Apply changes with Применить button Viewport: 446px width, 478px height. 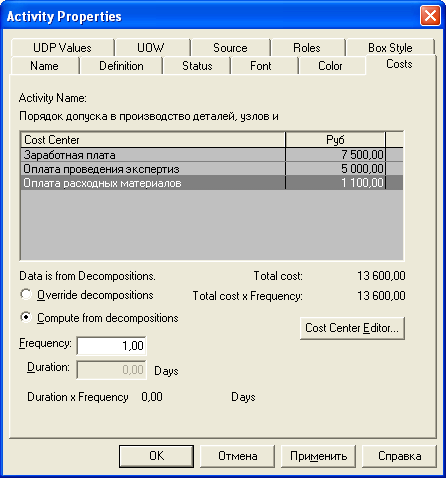318,456
